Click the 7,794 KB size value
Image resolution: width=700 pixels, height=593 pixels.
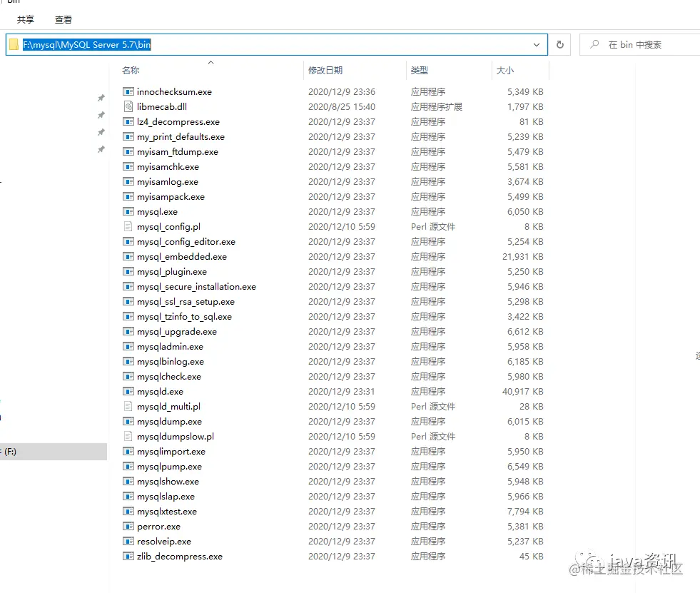[525, 511]
